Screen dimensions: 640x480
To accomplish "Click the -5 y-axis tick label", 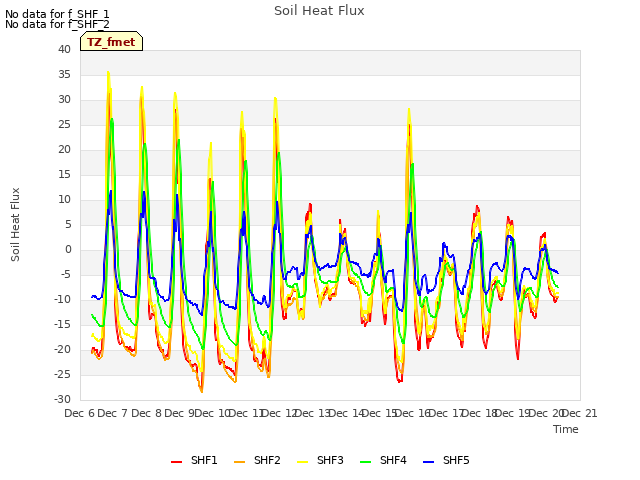I will point(66,274).
